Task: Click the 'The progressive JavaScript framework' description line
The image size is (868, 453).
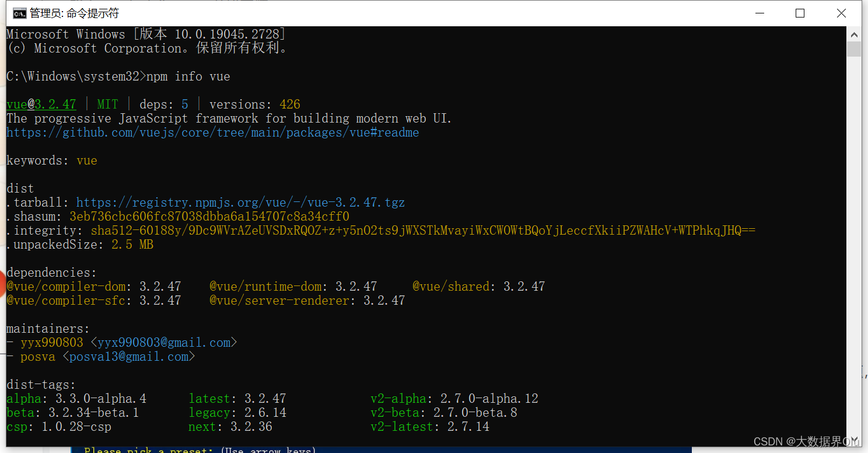Action: point(229,119)
